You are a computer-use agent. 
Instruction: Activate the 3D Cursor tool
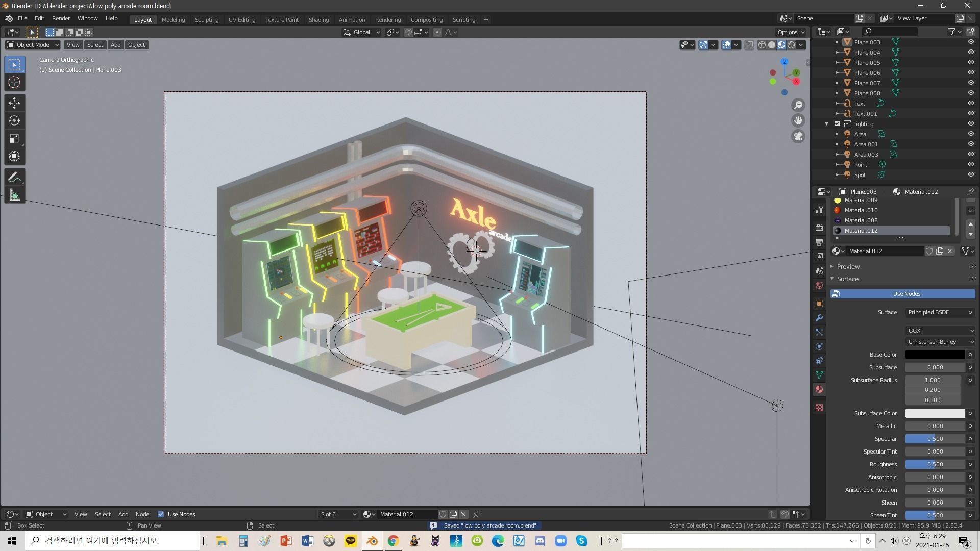[14, 82]
